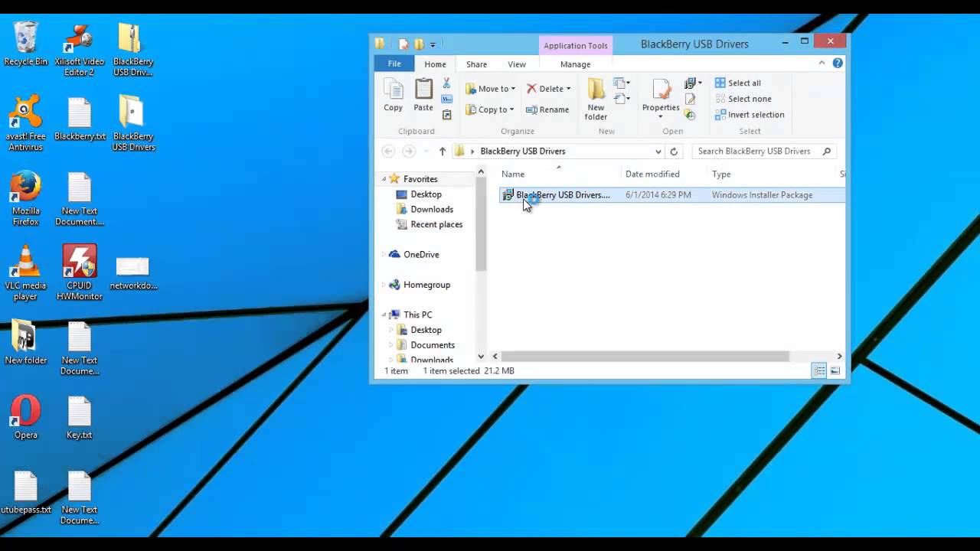Select VLC media player desktop icon
The height and width of the screenshot is (551, 980).
tap(25, 273)
